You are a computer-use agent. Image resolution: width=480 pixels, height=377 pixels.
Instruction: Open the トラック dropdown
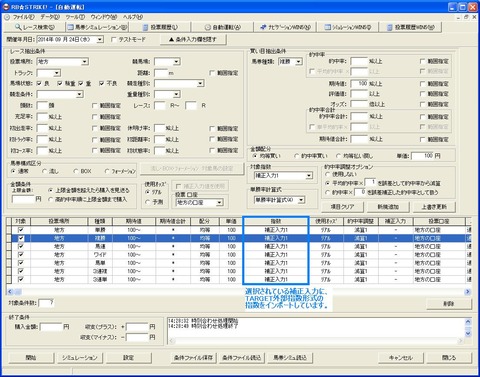click(57, 73)
